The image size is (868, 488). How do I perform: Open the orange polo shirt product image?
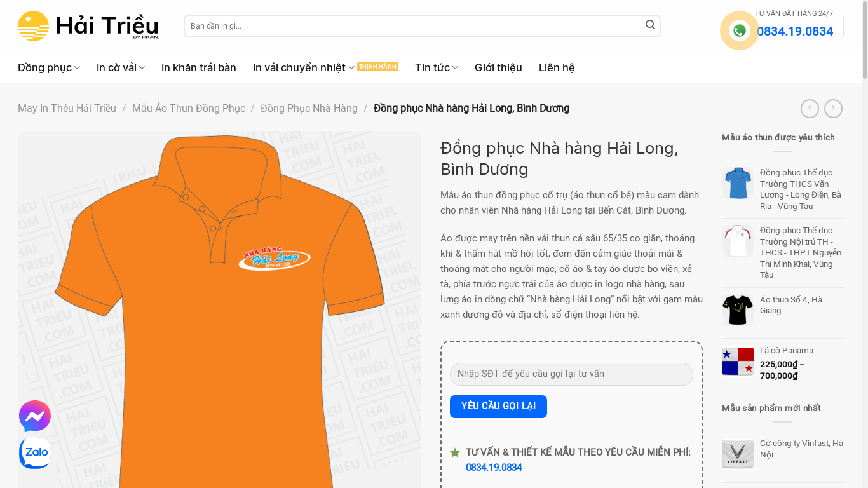click(219, 309)
